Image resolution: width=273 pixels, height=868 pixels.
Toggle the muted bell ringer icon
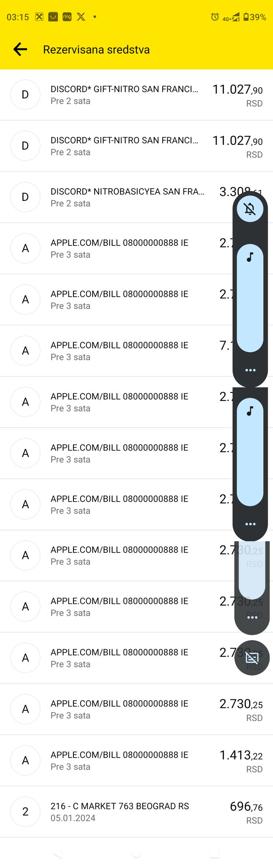(x=250, y=209)
